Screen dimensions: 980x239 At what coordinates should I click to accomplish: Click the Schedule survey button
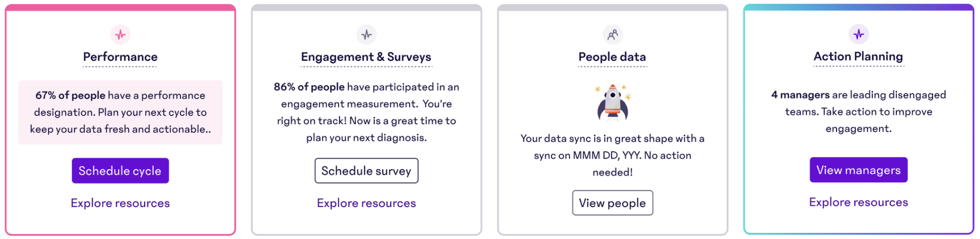tap(366, 171)
